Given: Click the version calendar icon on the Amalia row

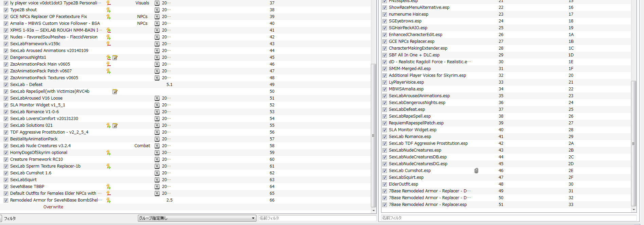Looking at the screenshot, I should (x=157, y=23).
